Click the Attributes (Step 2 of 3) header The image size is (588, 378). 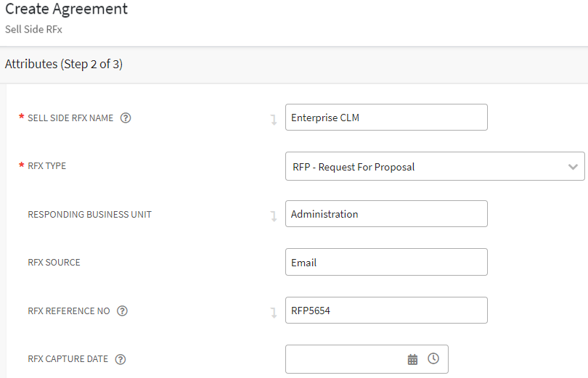[x=64, y=64]
